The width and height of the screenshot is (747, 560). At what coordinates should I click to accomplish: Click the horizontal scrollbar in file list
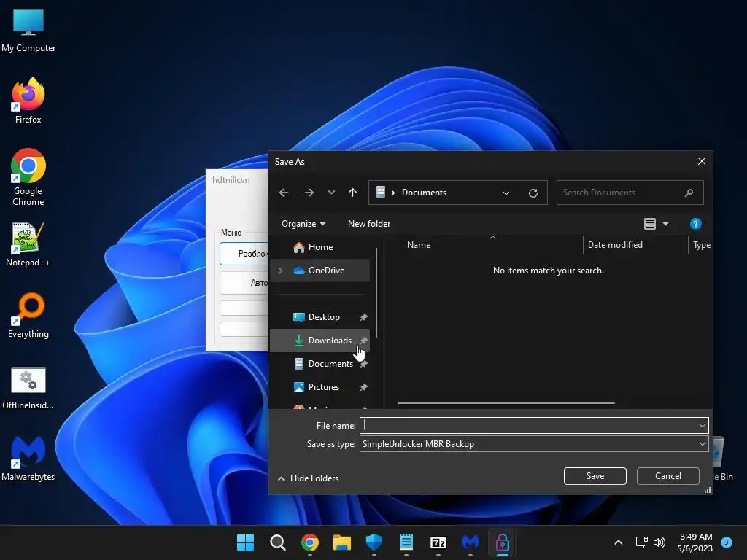tap(506, 403)
